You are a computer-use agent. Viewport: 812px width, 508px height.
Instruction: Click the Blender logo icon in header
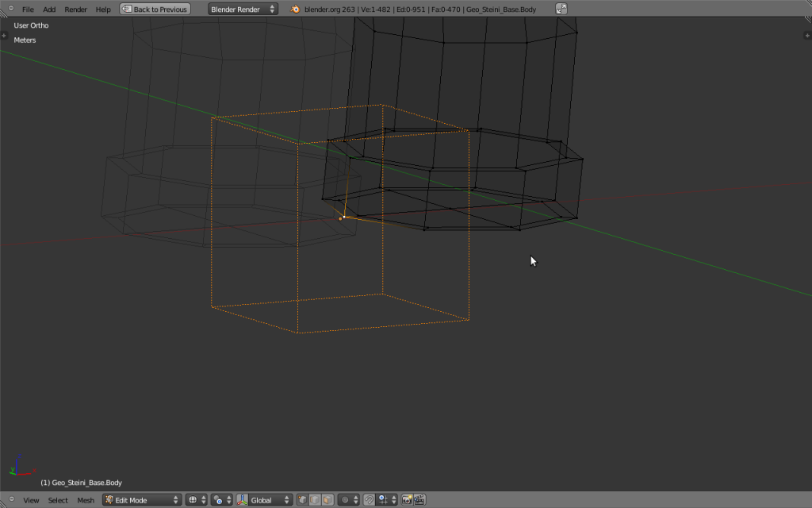click(295, 10)
